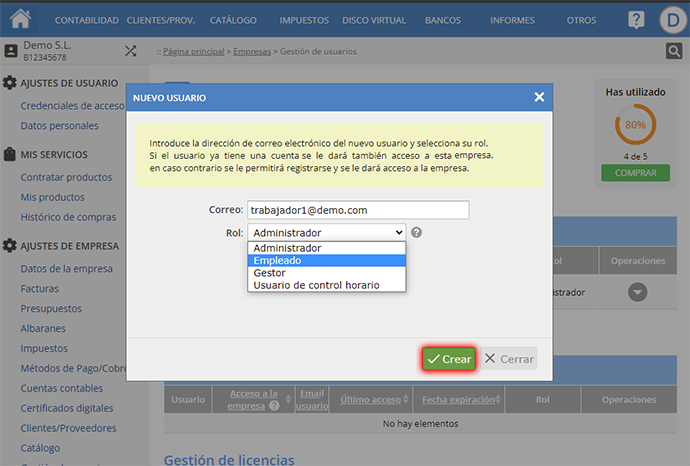Open Histórico de compras in sidebar
This screenshot has width=690, height=466.
[x=68, y=217]
